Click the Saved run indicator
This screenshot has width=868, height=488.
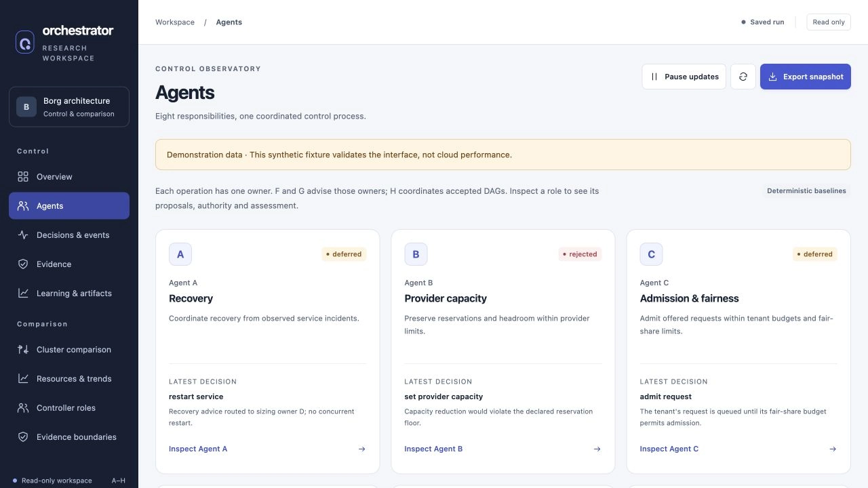pos(763,22)
